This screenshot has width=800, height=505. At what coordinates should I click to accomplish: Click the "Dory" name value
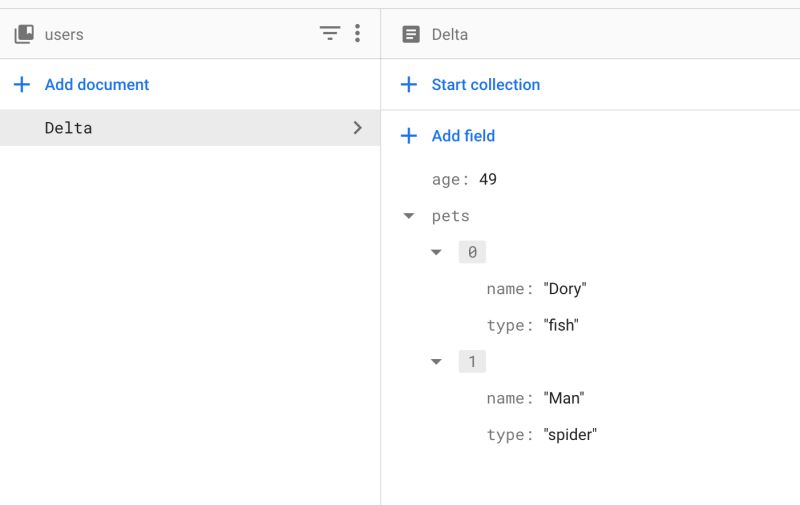pos(565,289)
